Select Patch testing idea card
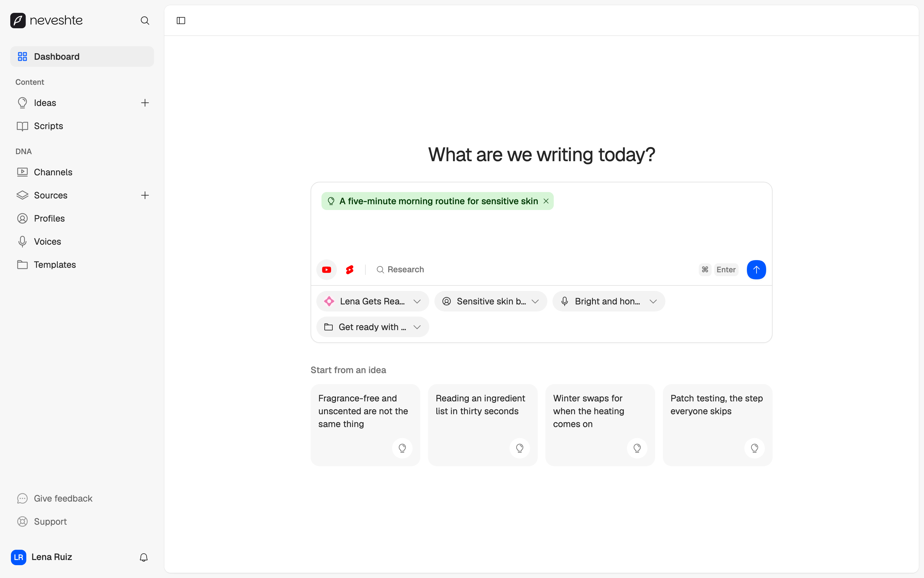This screenshot has height=578, width=924. tap(717, 425)
